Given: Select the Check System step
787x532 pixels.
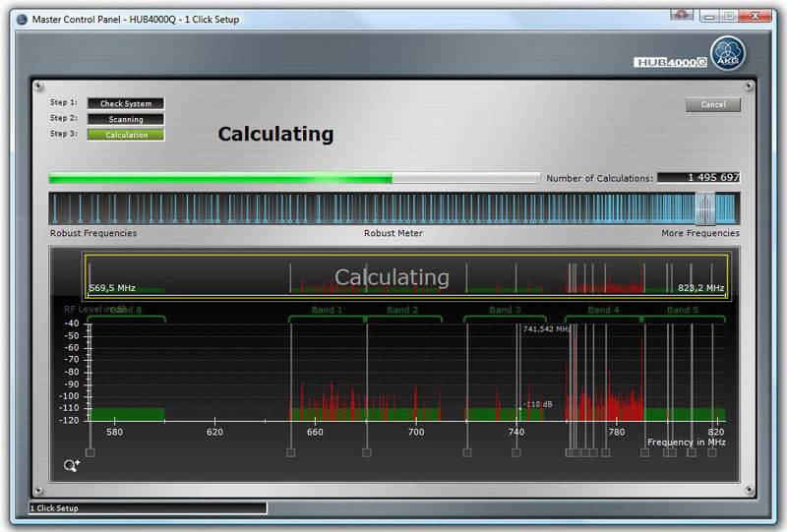Looking at the screenshot, I should (x=125, y=103).
